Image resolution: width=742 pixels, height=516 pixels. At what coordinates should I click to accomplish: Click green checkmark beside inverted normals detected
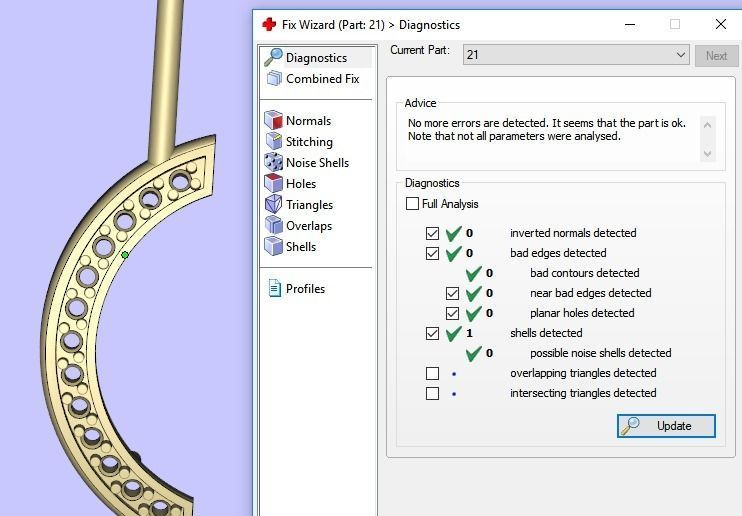tap(453, 233)
